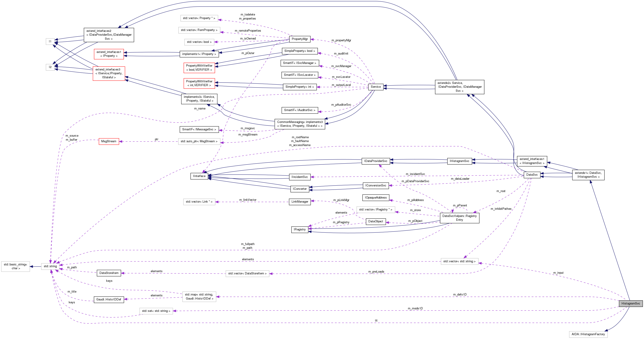The height and width of the screenshot is (339, 644).
Task: Click the LinkManager node
Action: pos(300,202)
